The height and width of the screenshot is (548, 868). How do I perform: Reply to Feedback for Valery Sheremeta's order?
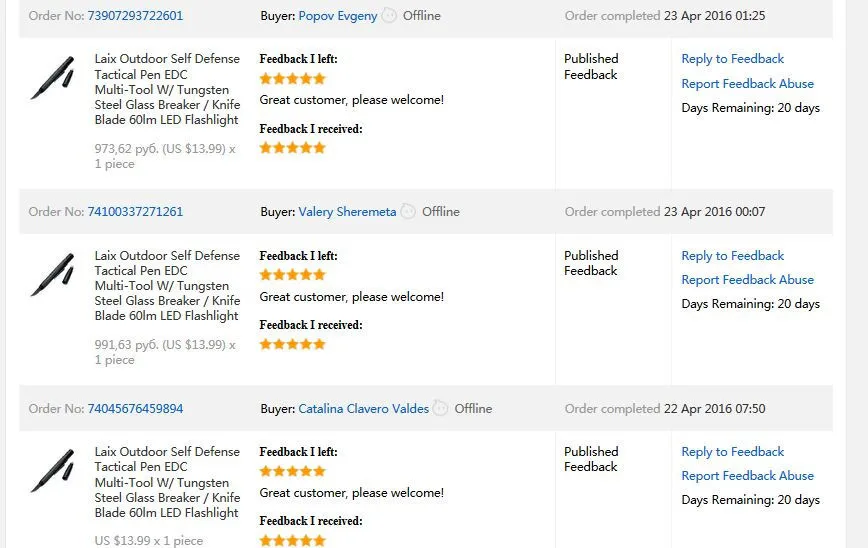point(732,256)
